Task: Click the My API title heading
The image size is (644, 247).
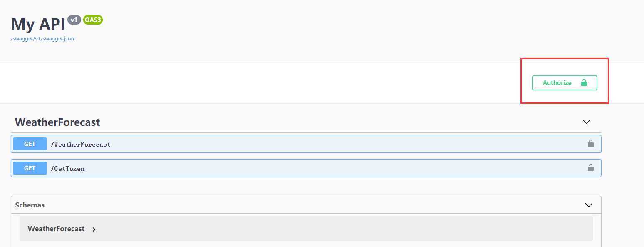Action: coord(38,24)
